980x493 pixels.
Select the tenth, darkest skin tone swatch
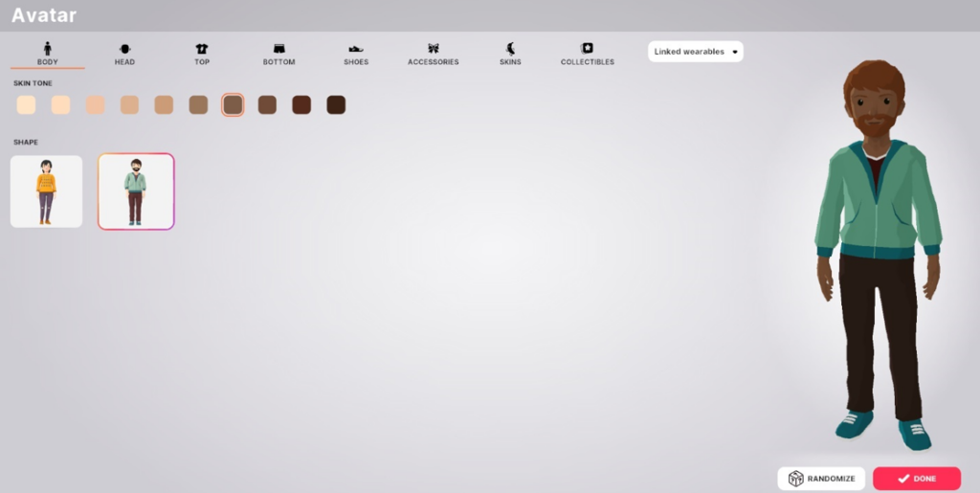[336, 105]
